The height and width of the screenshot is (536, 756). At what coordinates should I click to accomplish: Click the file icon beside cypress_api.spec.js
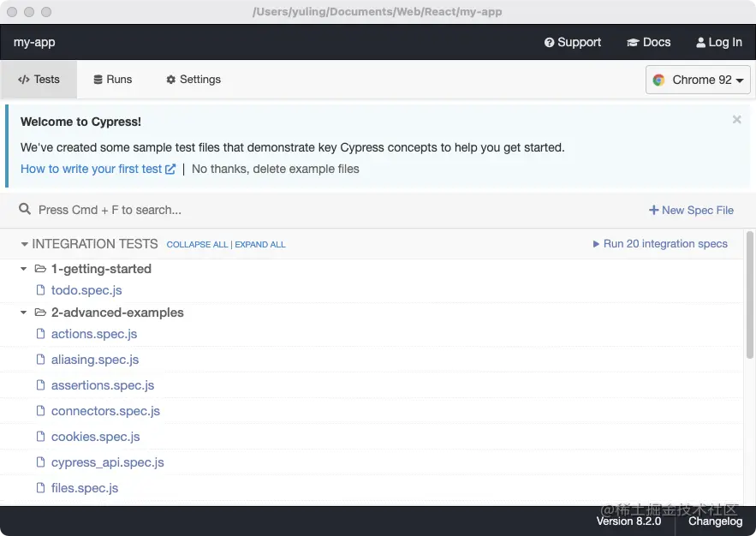41,462
